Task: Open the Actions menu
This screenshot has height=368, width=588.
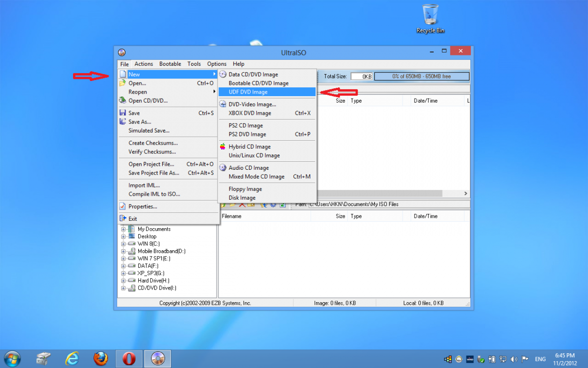Action: point(144,64)
